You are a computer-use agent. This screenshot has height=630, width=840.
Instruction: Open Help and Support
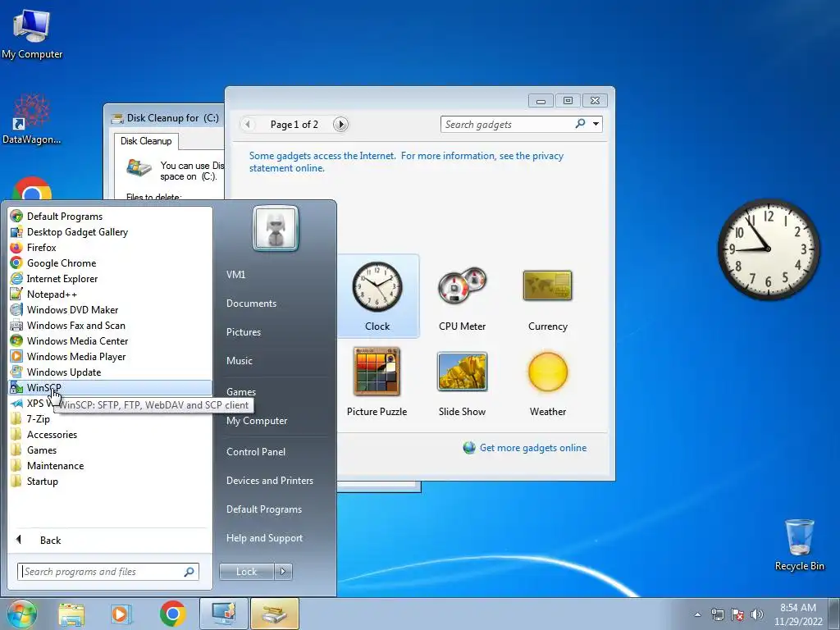265,538
